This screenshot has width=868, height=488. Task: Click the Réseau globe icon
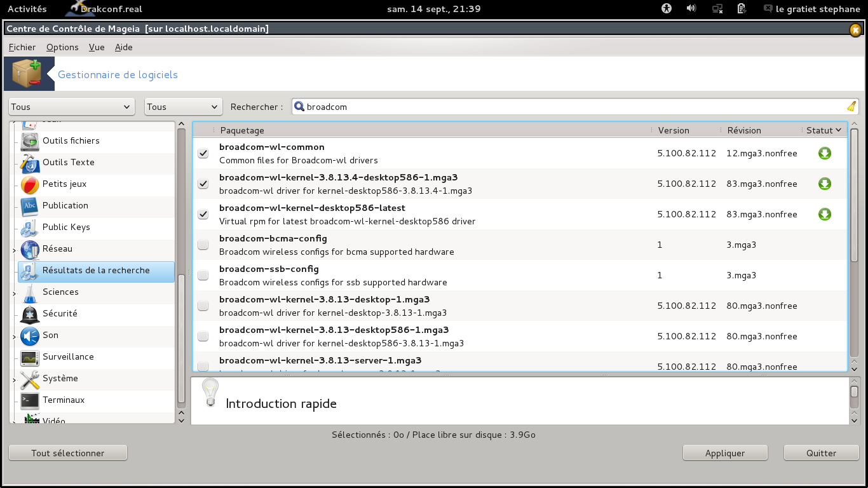click(x=30, y=249)
